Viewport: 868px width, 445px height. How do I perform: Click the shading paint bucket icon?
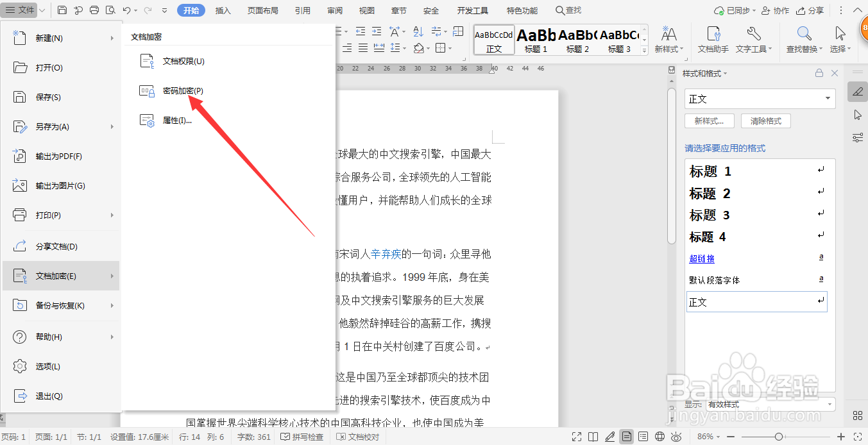(420, 48)
